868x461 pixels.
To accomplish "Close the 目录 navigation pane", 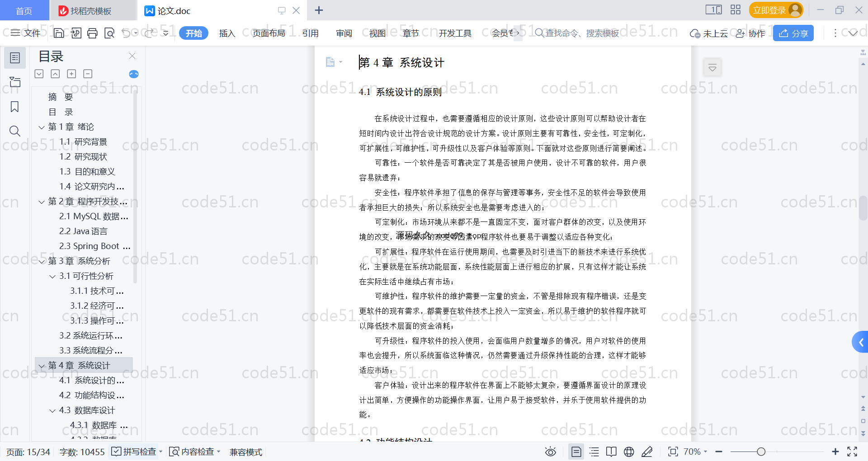I will pyautogui.click(x=132, y=56).
